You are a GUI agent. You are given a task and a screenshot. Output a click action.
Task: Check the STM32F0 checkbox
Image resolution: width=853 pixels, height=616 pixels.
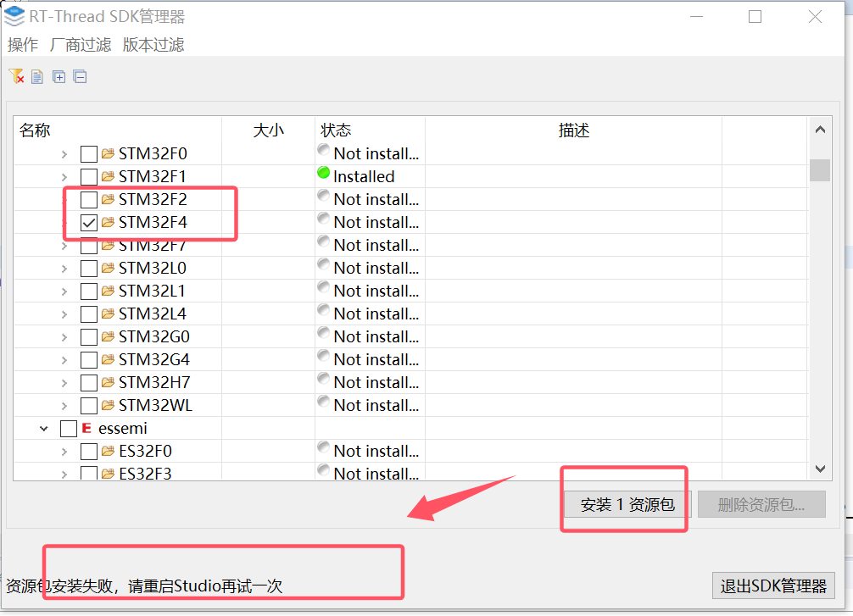click(x=89, y=154)
